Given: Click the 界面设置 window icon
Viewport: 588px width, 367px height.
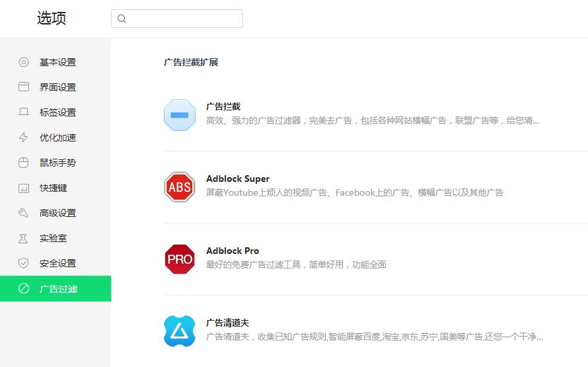Looking at the screenshot, I should (24, 87).
